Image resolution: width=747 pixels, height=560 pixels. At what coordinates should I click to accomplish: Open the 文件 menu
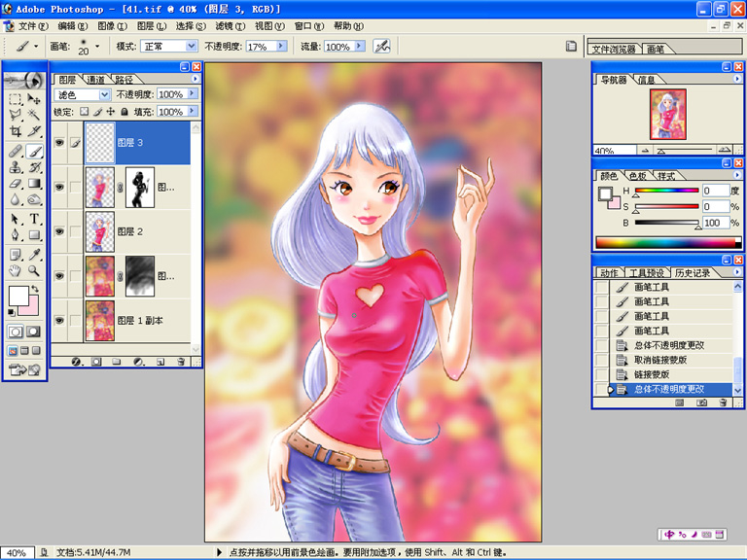coord(33,26)
